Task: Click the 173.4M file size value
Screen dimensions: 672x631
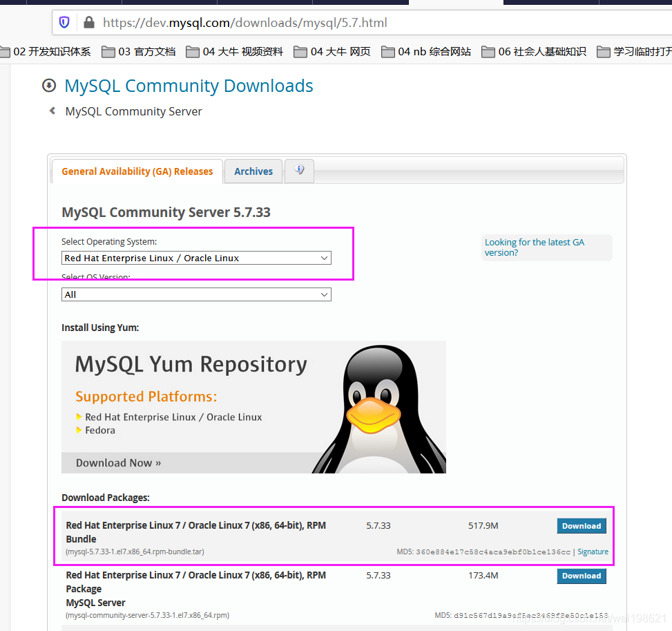Action: (x=483, y=575)
